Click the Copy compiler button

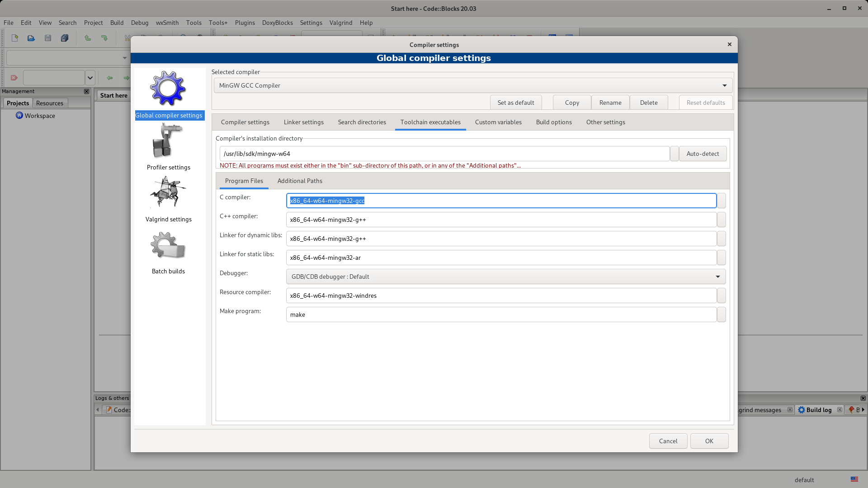click(x=572, y=103)
